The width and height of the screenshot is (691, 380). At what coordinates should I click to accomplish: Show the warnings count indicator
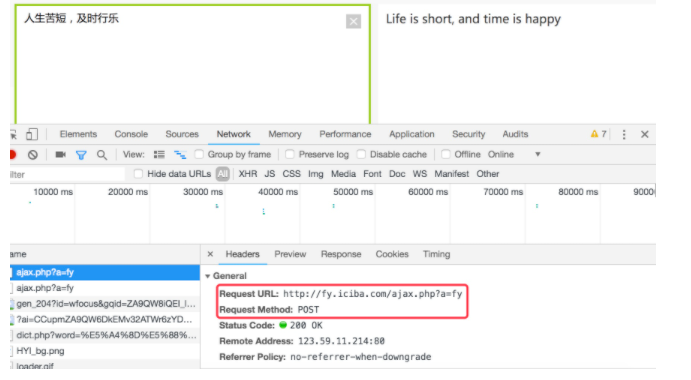coord(598,134)
